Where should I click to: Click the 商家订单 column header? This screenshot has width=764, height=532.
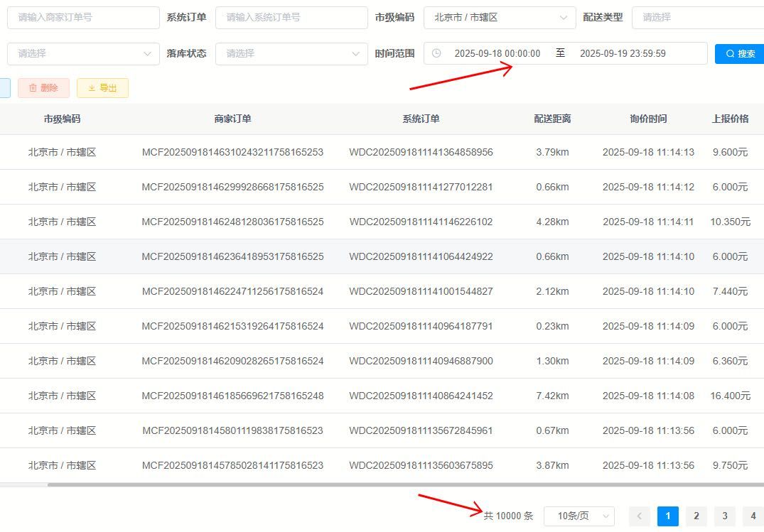pyautogui.click(x=232, y=119)
